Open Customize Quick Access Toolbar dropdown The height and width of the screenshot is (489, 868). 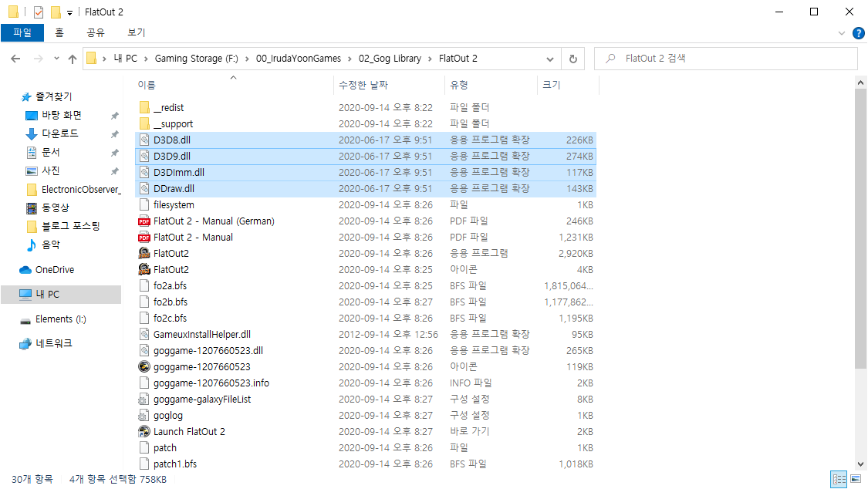(x=69, y=12)
